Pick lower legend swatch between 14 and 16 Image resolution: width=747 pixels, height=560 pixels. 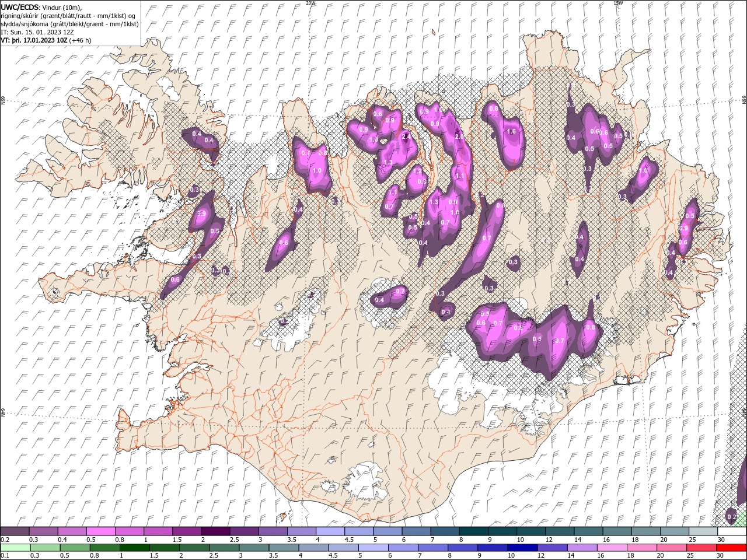pos(582,548)
